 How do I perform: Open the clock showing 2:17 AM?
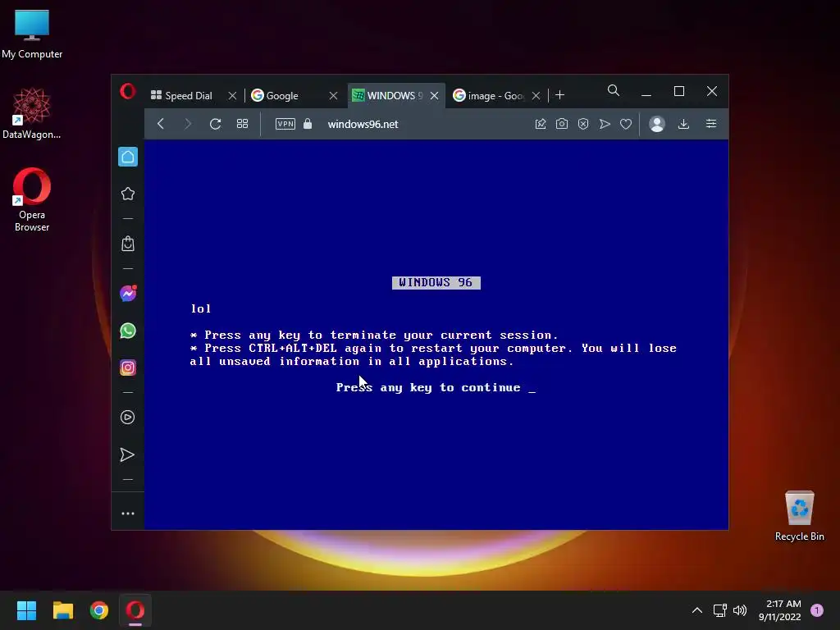tap(780, 610)
